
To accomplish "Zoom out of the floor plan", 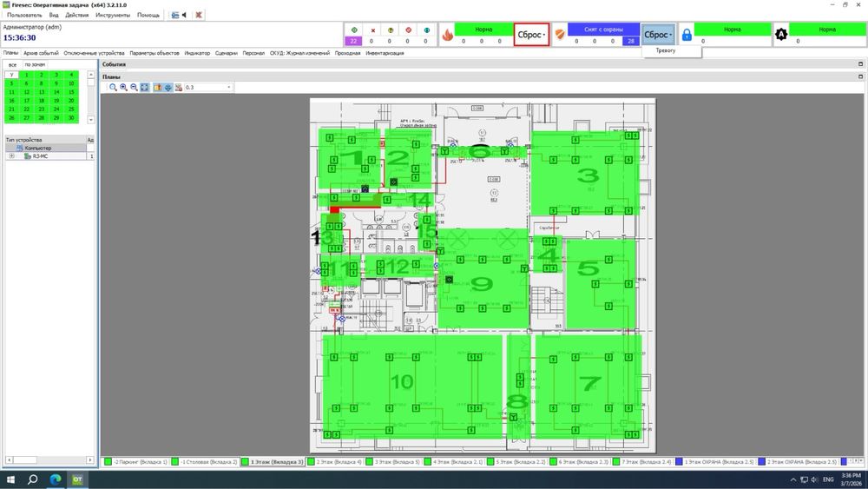I will click(x=134, y=88).
